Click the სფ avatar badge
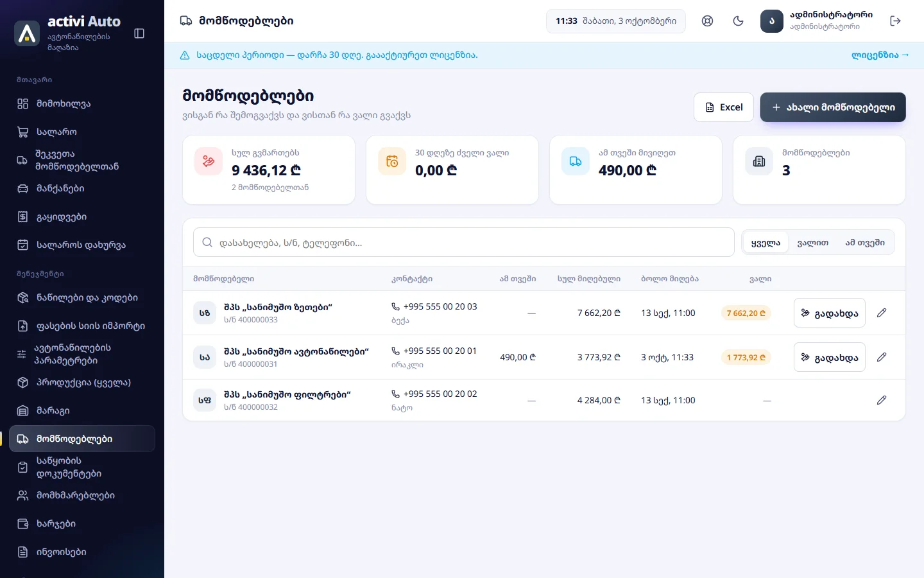Image resolution: width=924 pixels, height=578 pixels. (x=205, y=400)
